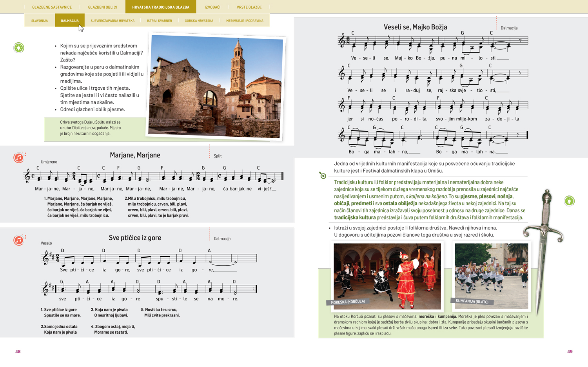Open the Izvođači tab
The height and width of the screenshot is (367, 588).
pos(212,7)
